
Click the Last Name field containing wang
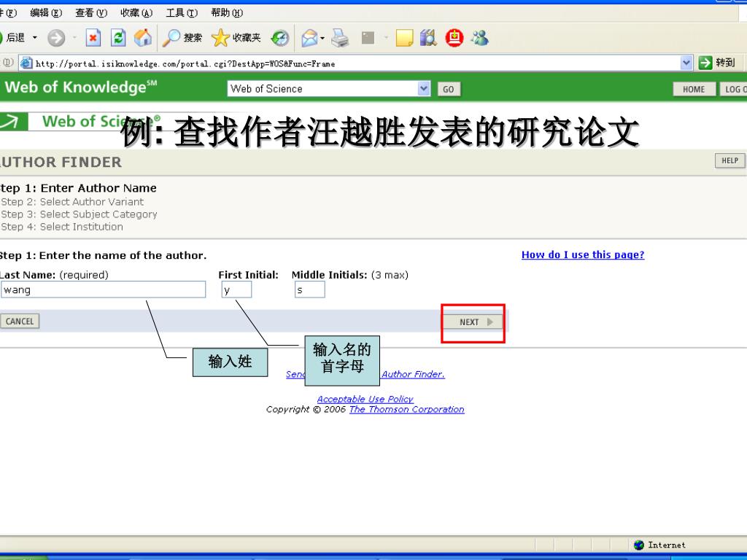pos(104,289)
